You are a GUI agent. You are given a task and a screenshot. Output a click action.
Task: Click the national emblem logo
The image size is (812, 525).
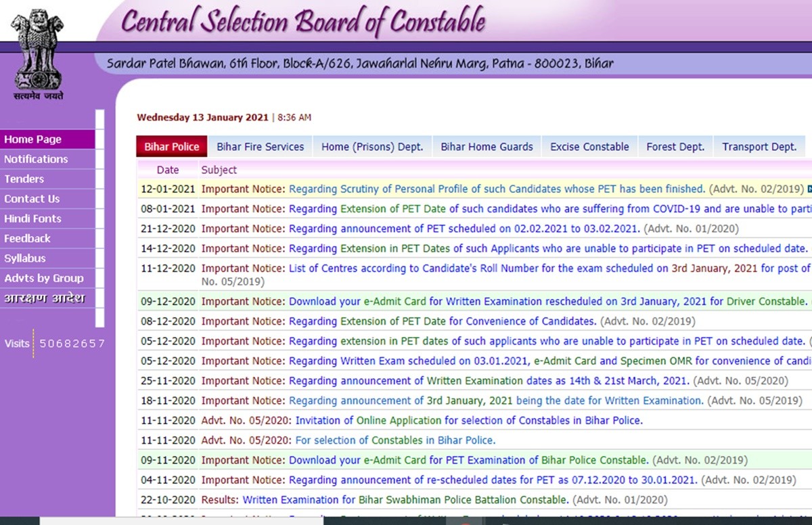[x=38, y=49]
